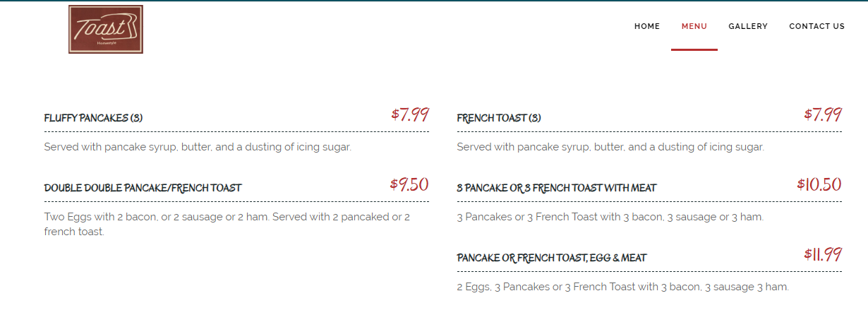Click description starting '2 Eggs, 3 Pancakes'
This screenshot has width=868, height=315.
(622, 287)
